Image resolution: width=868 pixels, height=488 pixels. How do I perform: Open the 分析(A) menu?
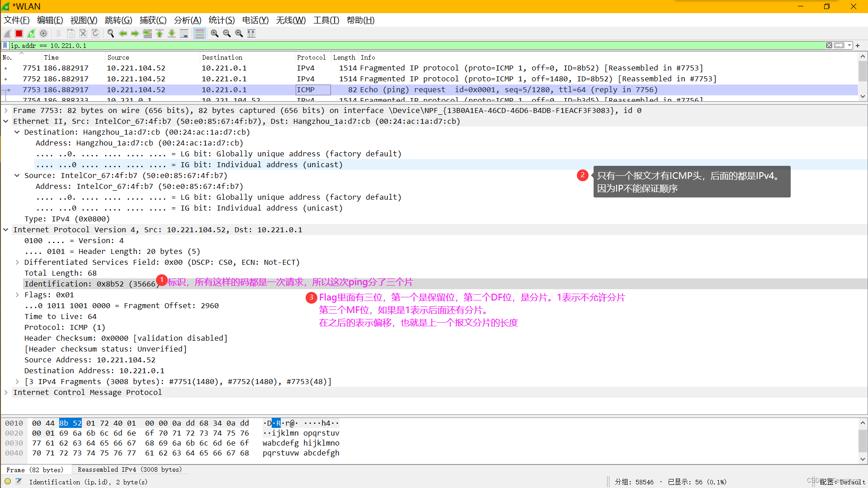188,20
